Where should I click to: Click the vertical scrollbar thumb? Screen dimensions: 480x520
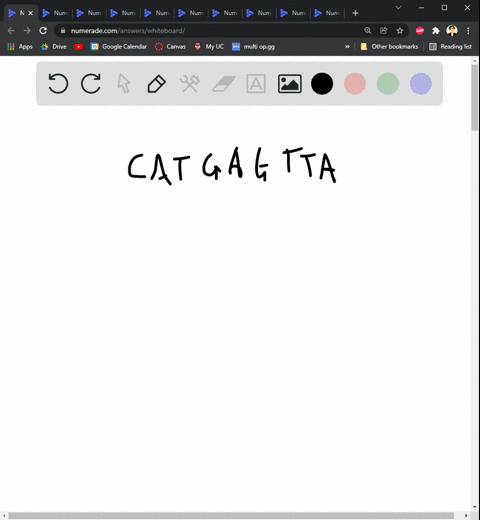tap(475, 97)
